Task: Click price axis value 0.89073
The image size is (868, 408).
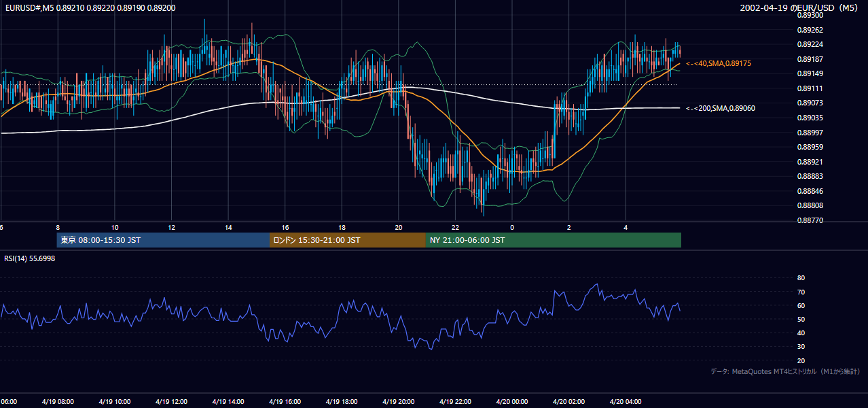Action: pyautogui.click(x=809, y=103)
